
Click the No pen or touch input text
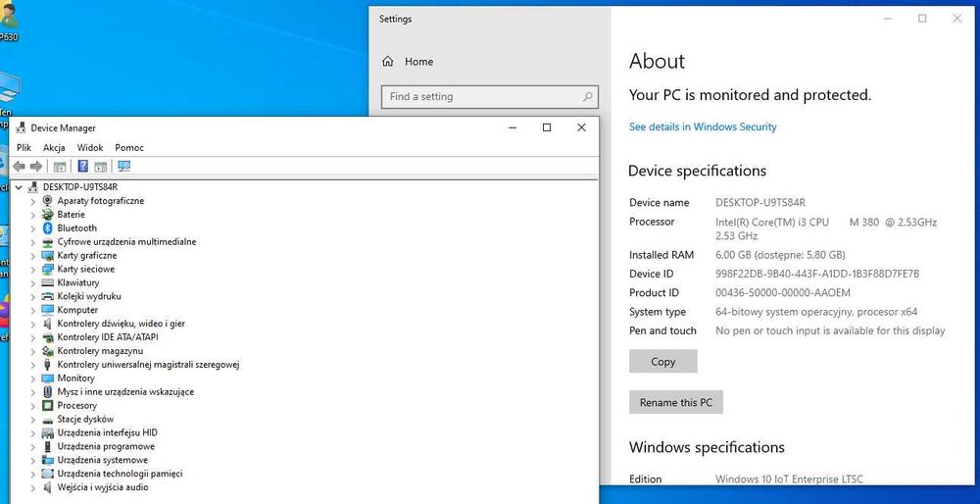(x=830, y=330)
